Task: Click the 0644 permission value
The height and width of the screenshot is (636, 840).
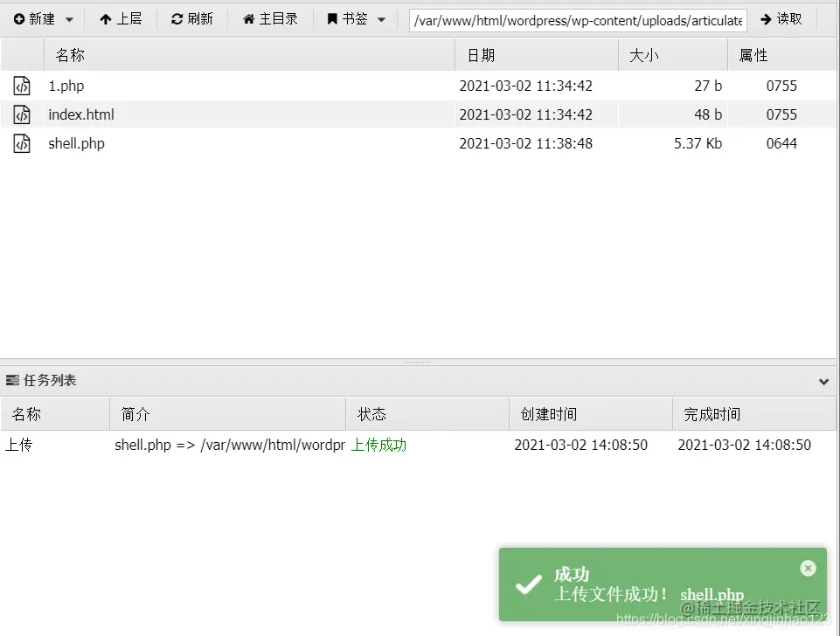Action: point(781,143)
